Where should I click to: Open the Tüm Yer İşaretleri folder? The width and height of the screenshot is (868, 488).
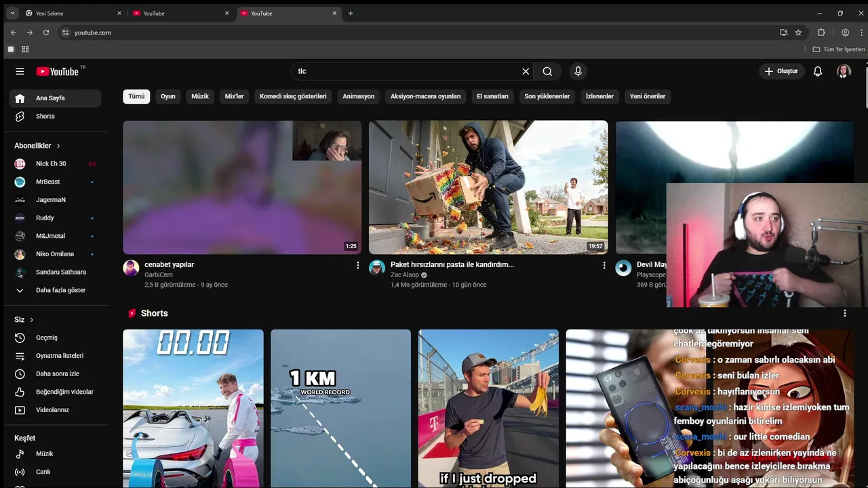pyautogui.click(x=839, y=49)
